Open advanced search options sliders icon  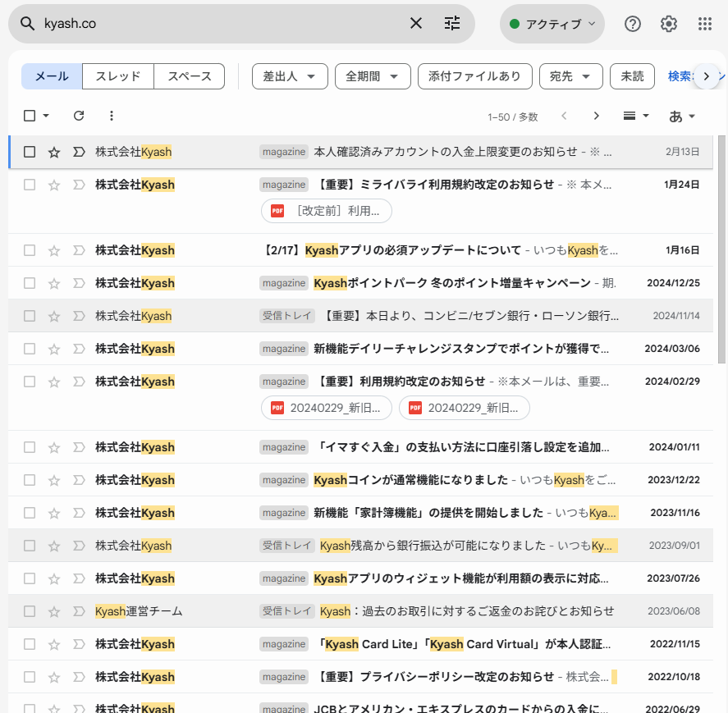point(451,23)
